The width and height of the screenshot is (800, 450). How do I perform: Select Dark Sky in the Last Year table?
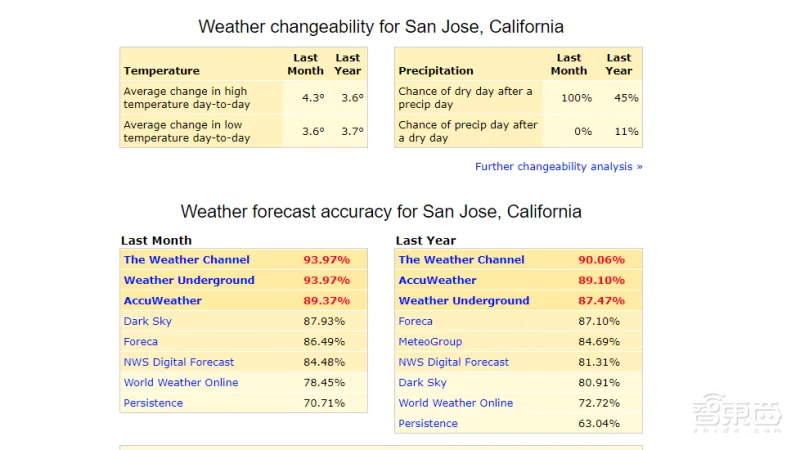tap(422, 382)
